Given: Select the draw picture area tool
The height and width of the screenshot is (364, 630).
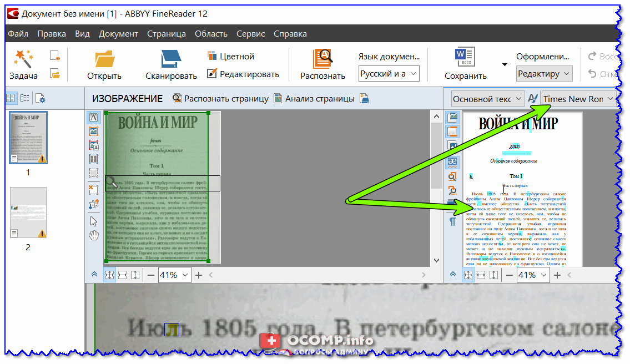Looking at the screenshot, I should (x=93, y=131).
